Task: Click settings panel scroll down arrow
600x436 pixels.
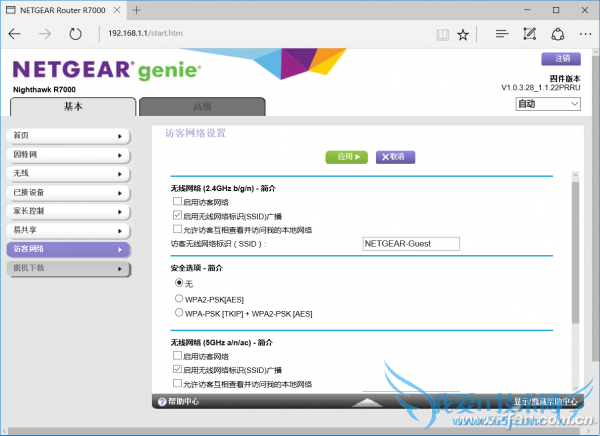Action: tap(575, 388)
